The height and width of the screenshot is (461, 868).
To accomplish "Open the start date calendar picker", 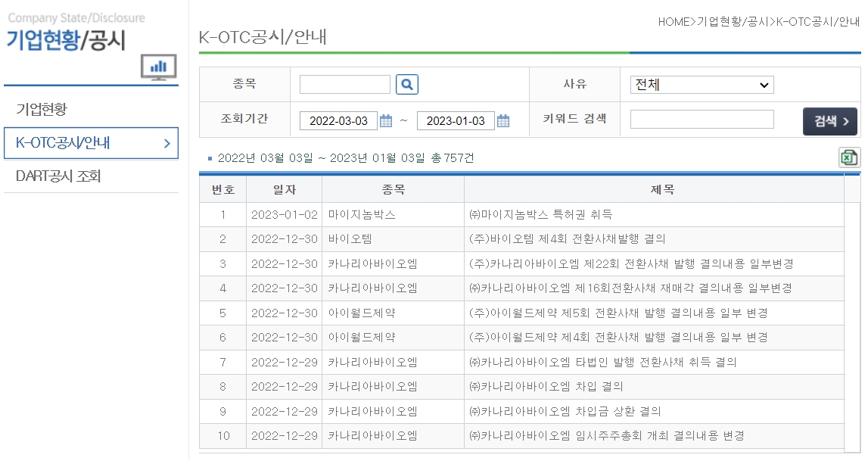I will click(x=386, y=120).
